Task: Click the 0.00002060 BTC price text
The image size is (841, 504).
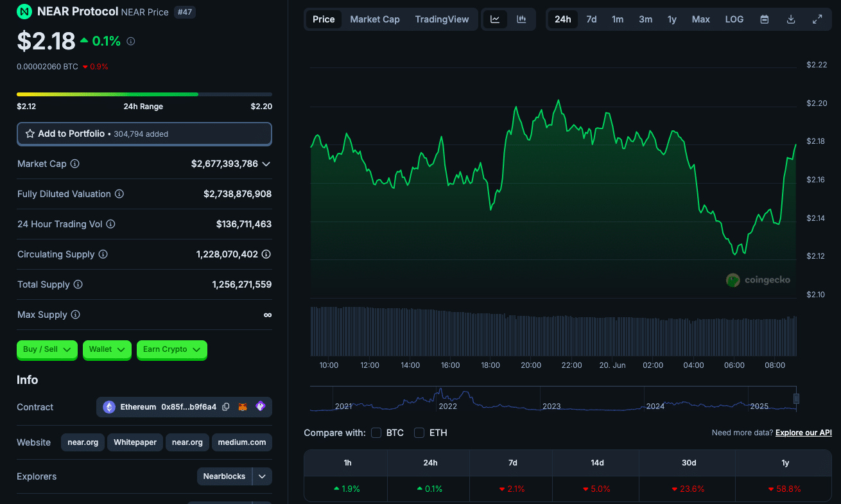Action: pyautogui.click(x=48, y=66)
